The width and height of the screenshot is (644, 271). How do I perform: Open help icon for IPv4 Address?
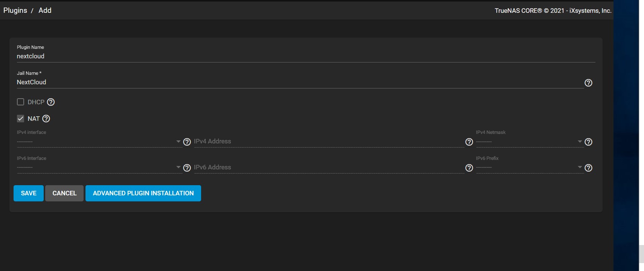[x=469, y=142]
